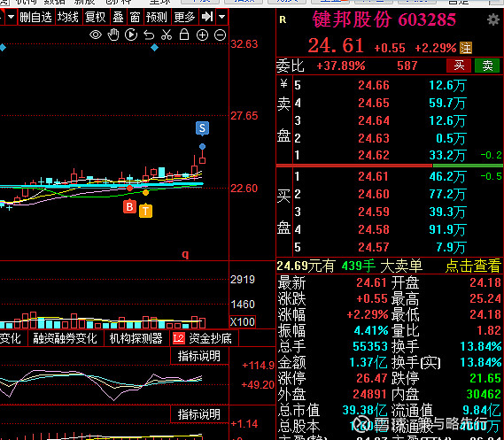Click the R marker beside stock name
504x440 pixels.
tap(283, 19)
